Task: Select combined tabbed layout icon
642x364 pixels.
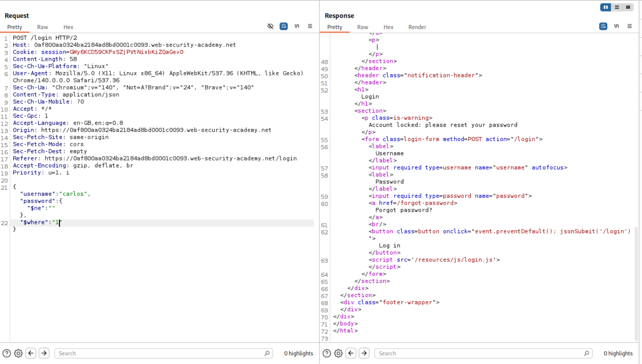Action: 628,7
